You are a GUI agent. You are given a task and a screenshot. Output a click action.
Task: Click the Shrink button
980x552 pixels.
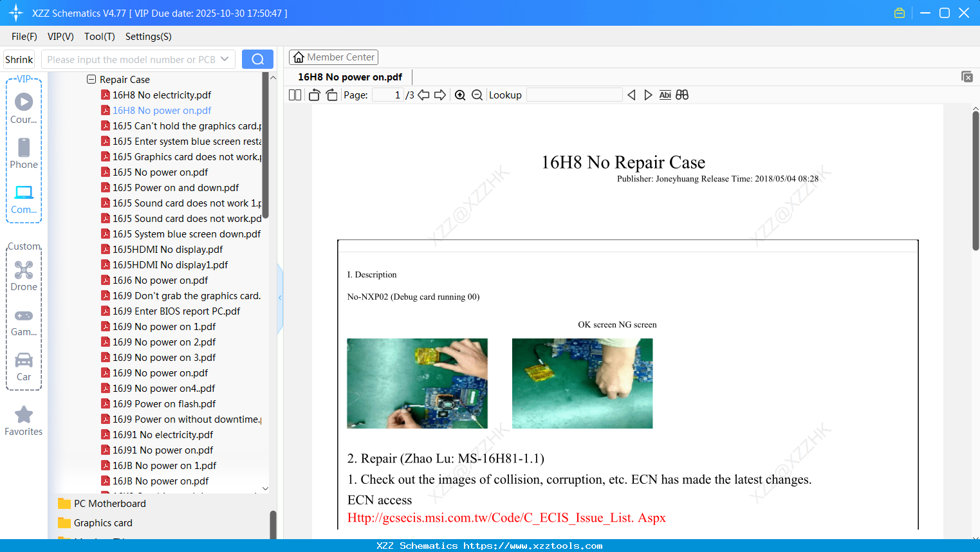tap(19, 59)
